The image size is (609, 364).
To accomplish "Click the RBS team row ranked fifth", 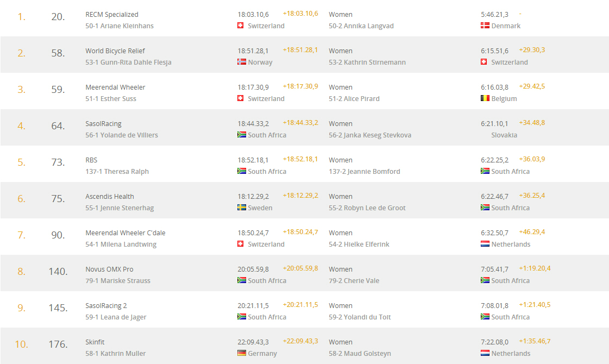I will coord(304,164).
